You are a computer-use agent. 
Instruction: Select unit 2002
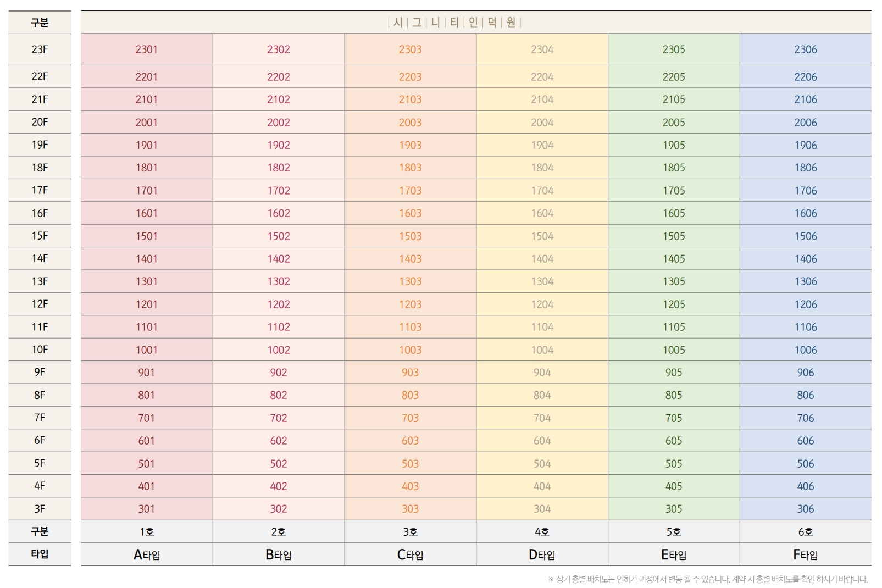click(x=279, y=123)
